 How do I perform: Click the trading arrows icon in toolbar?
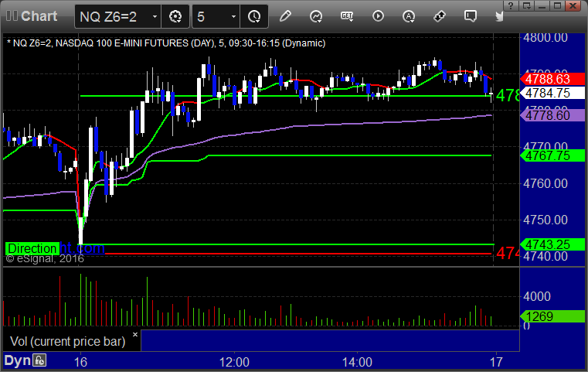click(x=440, y=16)
